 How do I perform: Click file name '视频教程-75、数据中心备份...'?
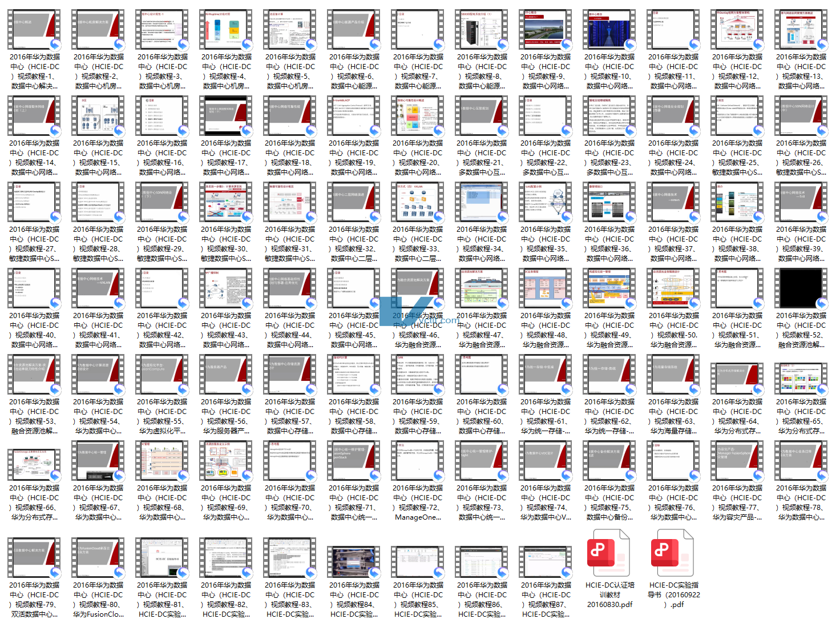(x=609, y=503)
